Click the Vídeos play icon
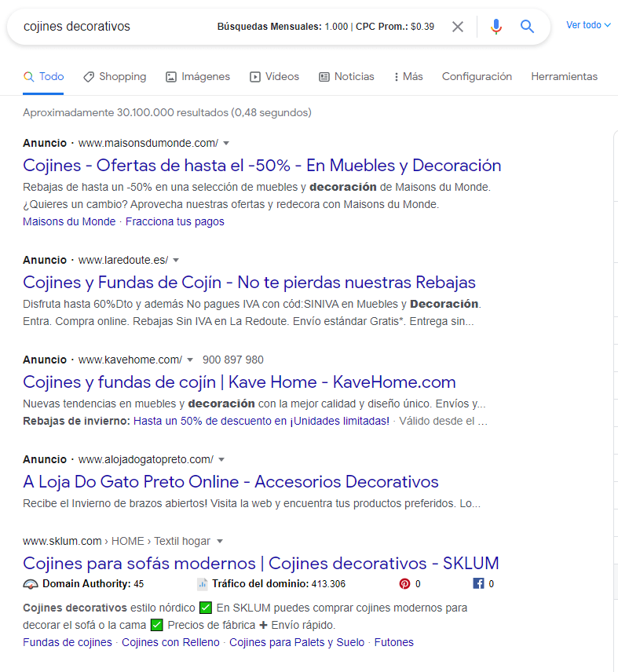Screen dimensions: 618x672 (x=255, y=77)
